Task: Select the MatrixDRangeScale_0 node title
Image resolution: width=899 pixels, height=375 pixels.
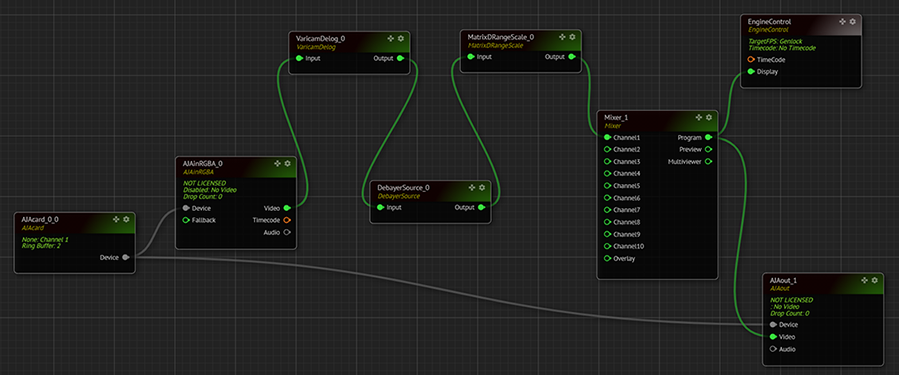Action: coord(501,37)
